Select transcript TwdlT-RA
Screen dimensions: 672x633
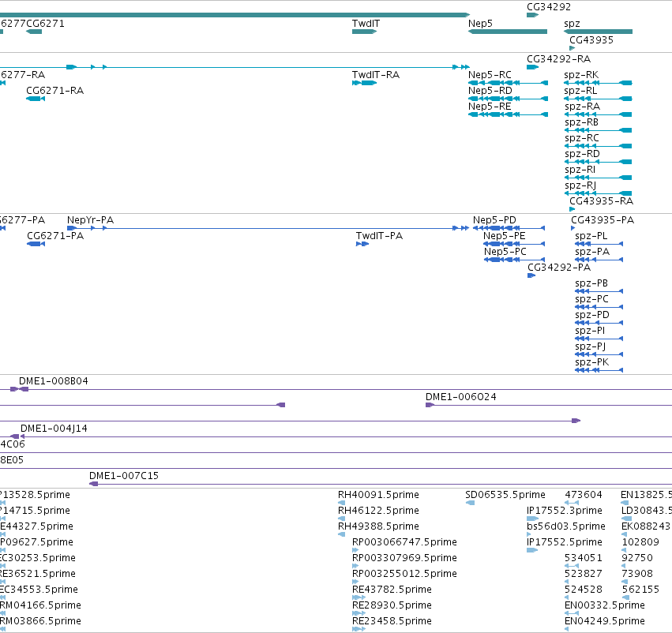[x=364, y=83]
